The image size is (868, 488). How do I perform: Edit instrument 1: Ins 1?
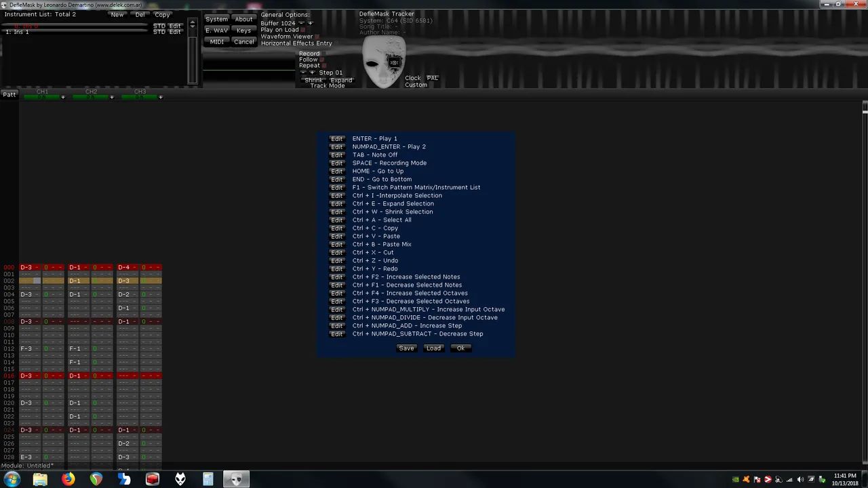175,32
